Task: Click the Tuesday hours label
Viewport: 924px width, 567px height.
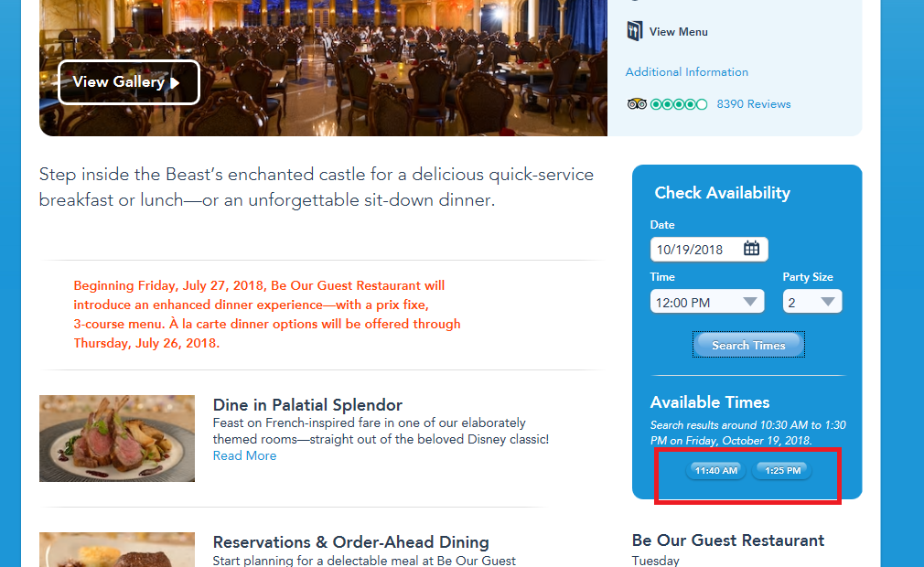Action: [655, 561]
